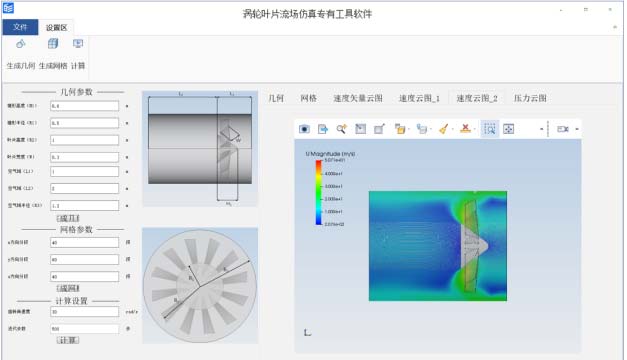Toggle the zoom-to-box selection icon
This screenshot has width=627, height=360.
pyautogui.click(x=489, y=129)
